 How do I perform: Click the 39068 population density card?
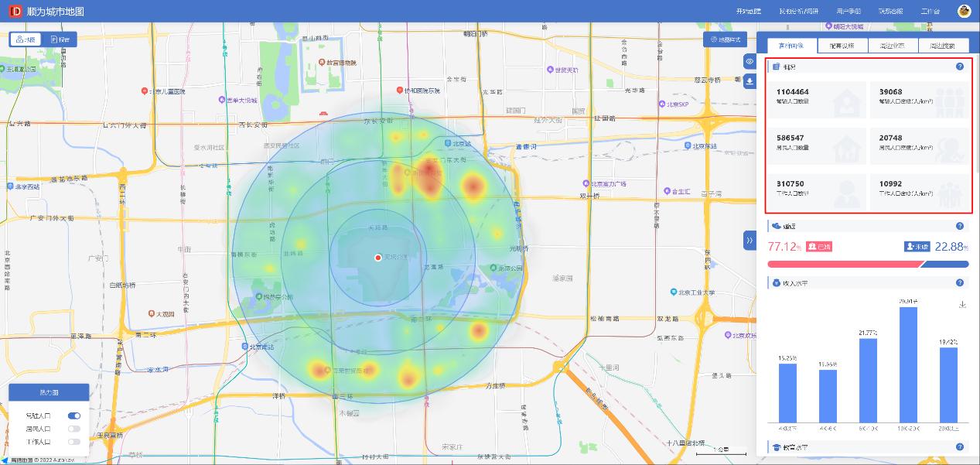coord(920,100)
